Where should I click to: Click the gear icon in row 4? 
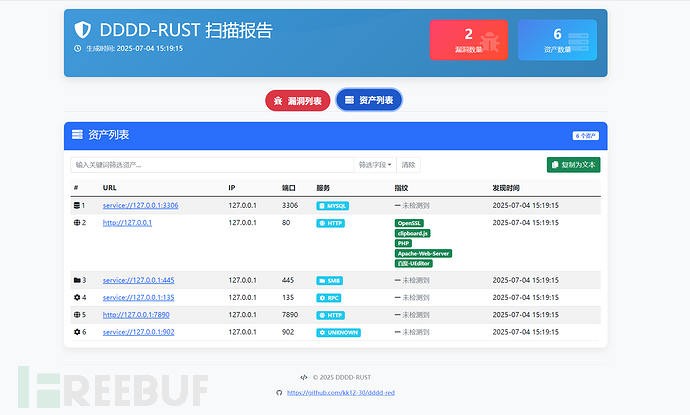tap(77, 297)
